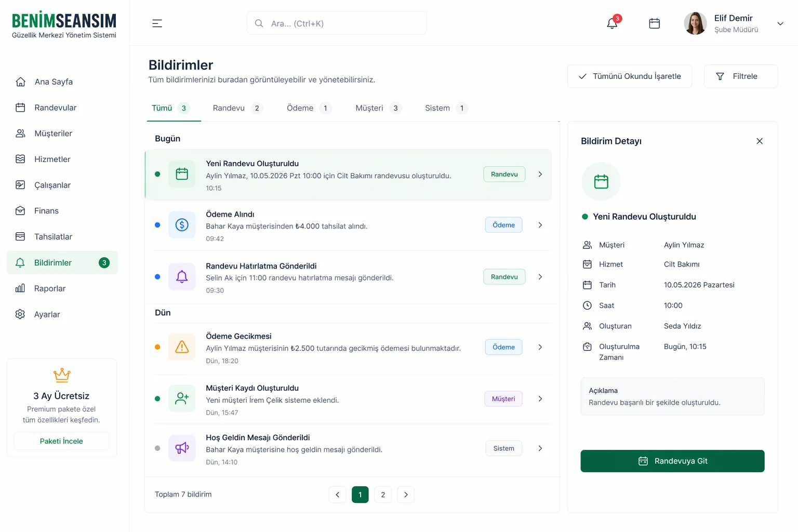Image resolution: width=798 pixels, height=532 pixels.
Task: Click add-user icon of Müşteri Kaydı Oluşturuldu
Action: coord(182,399)
